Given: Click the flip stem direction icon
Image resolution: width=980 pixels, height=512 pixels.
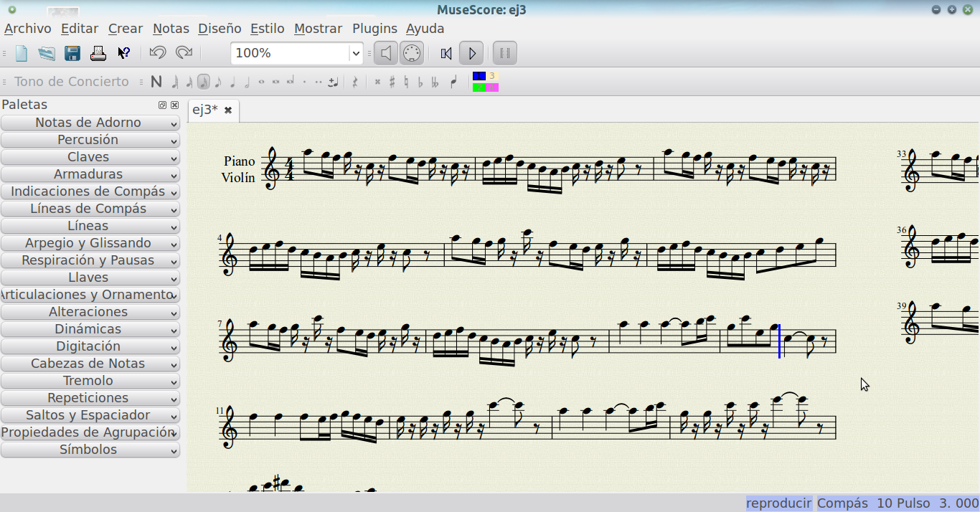Looking at the screenshot, I should [453, 82].
